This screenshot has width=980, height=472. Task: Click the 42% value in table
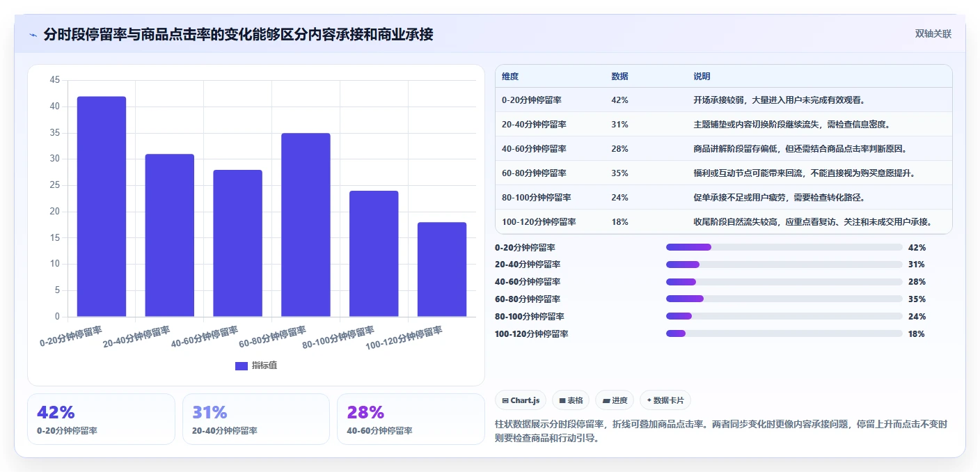(x=619, y=100)
